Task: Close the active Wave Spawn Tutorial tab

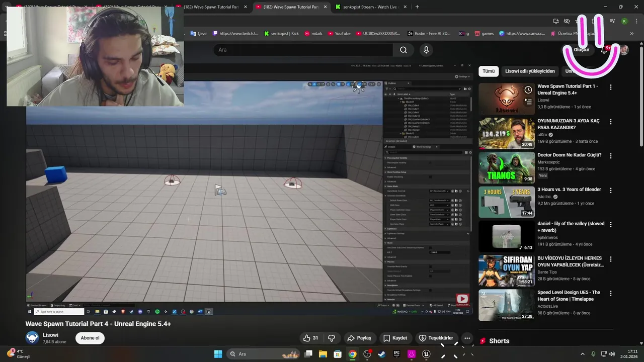Action: 325,7
